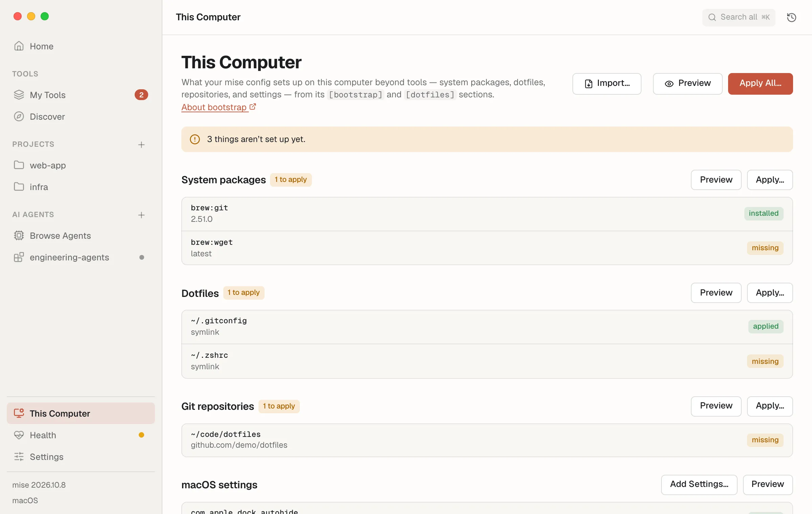Screen dimensions: 812x514
Task: Go to the Discover section
Action: click(x=81, y=116)
